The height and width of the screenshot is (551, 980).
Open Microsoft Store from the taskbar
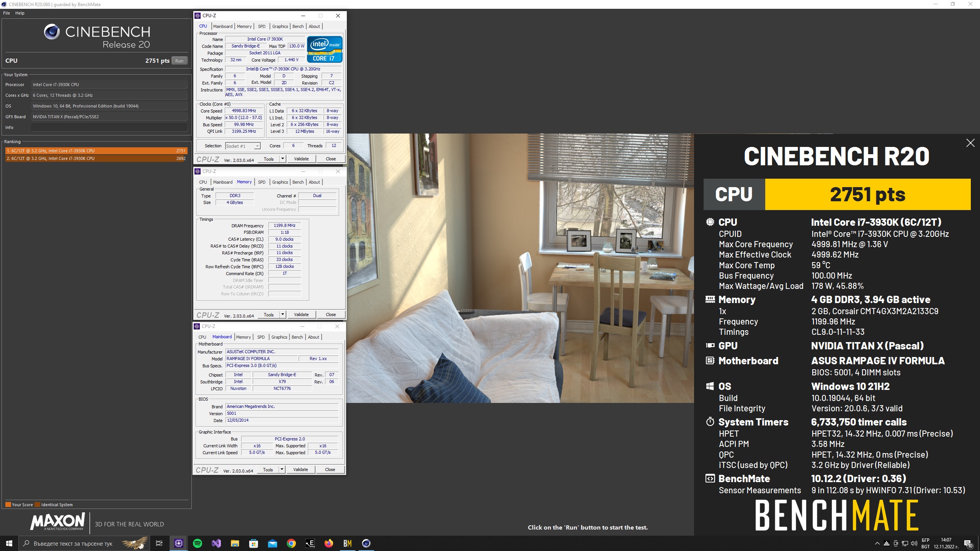point(253,543)
